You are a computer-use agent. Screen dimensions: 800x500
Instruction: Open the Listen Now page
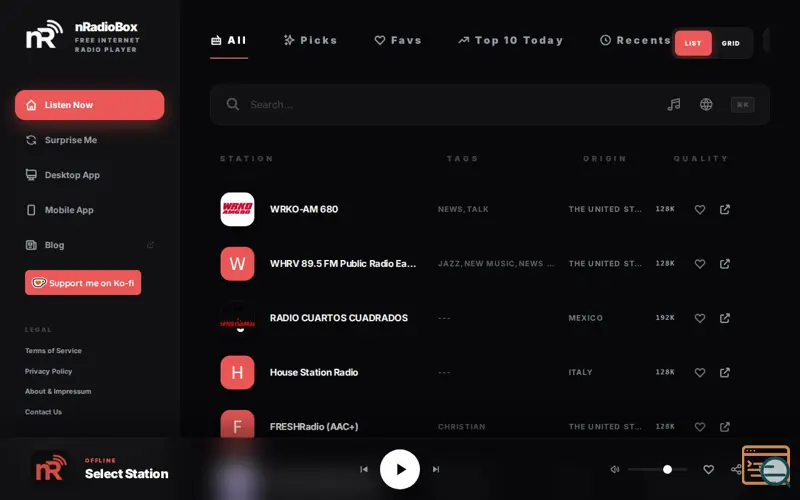click(x=89, y=105)
